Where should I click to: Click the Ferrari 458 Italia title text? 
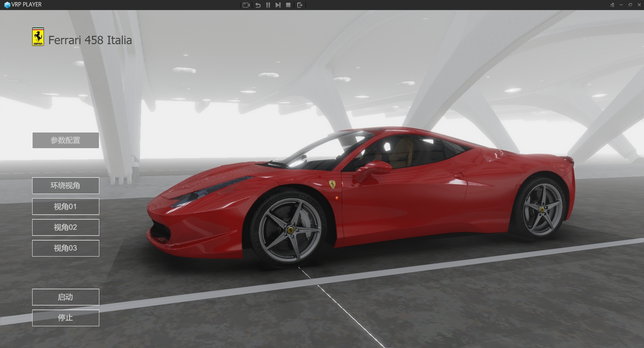[90, 40]
